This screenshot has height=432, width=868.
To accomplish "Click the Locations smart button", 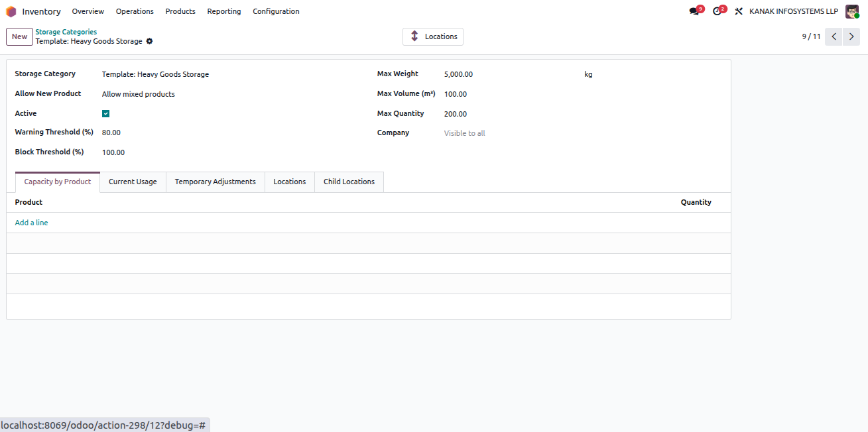I will [433, 36].
